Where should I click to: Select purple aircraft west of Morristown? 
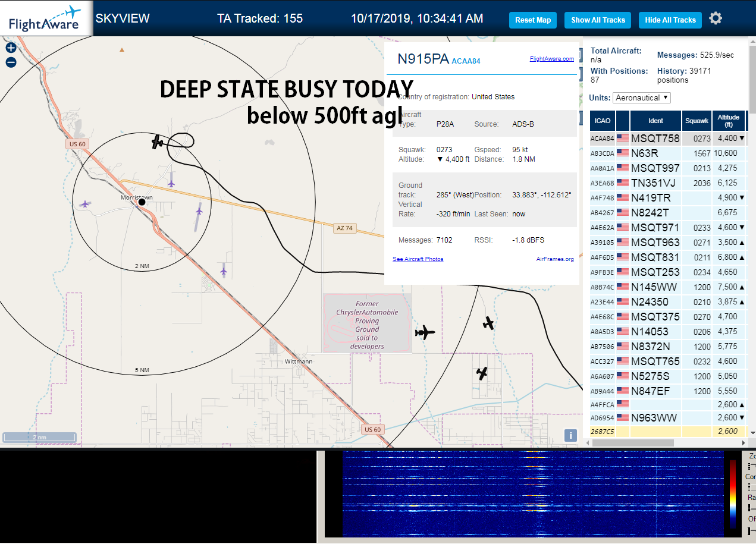[85, 204]
